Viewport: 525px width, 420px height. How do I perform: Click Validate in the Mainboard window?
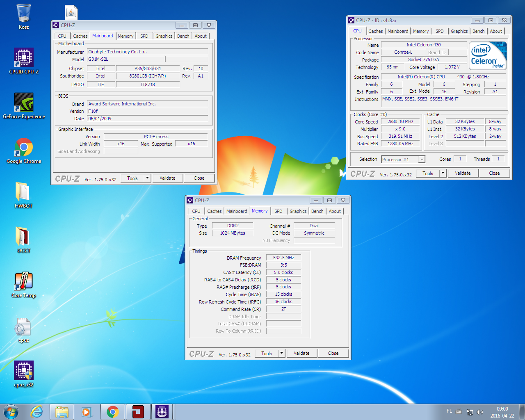[167, 178]
